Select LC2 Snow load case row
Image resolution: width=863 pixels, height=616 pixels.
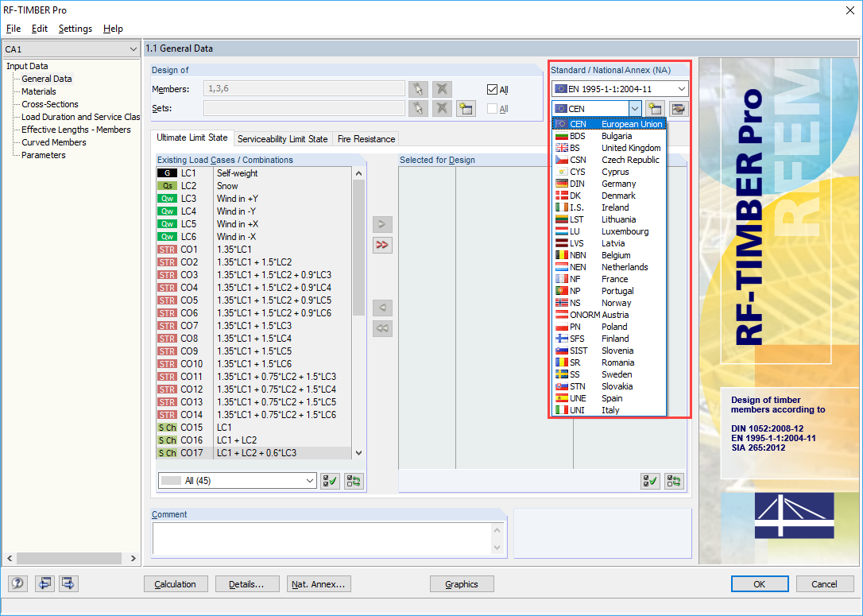[253, 185]
